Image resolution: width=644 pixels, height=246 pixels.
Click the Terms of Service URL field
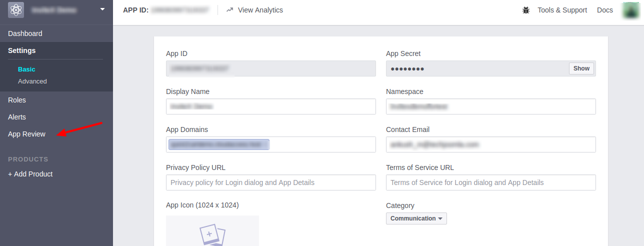(490, 182)
